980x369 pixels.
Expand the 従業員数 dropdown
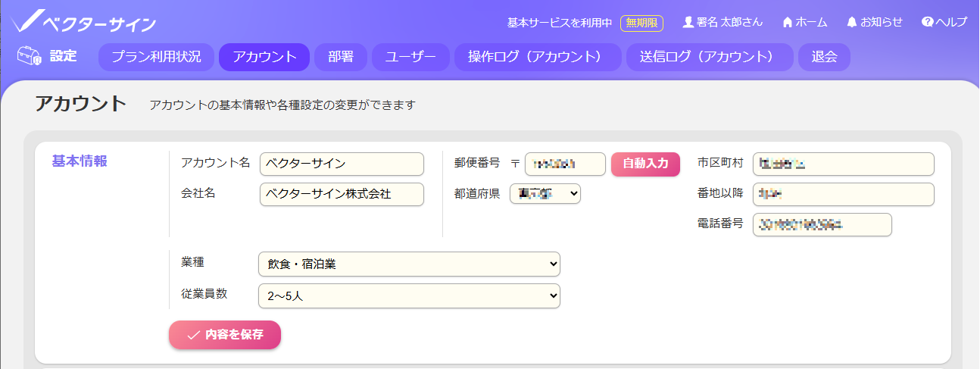409,296
